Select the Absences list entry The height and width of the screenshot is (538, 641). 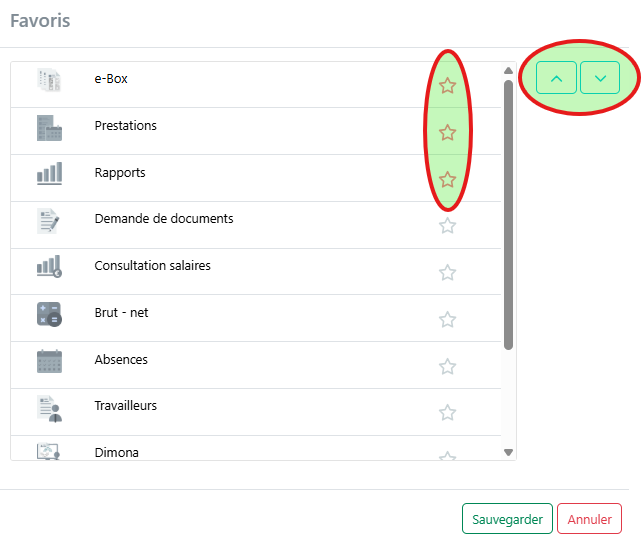121,360
